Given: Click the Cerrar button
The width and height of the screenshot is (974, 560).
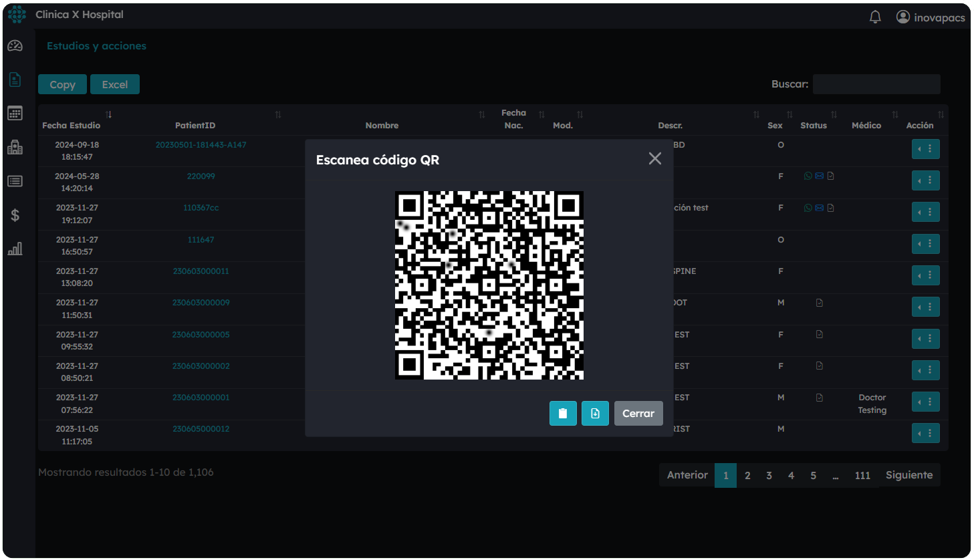Looking at the screenshot, I should (x=638, y=413).
